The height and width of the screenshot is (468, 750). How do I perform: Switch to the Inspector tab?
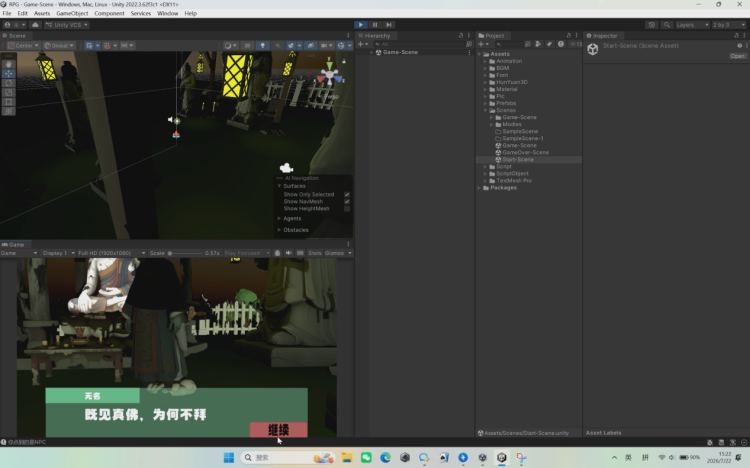click(603, 36)
